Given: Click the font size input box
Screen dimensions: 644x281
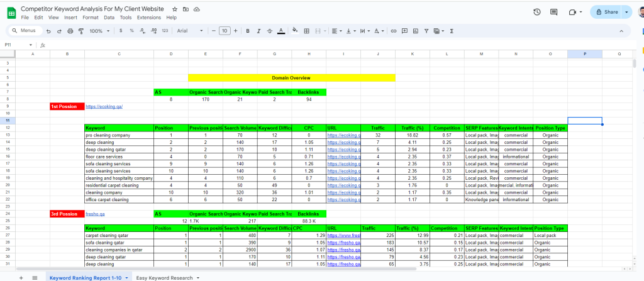Looking at the screenshot, I should click(224, 30).
